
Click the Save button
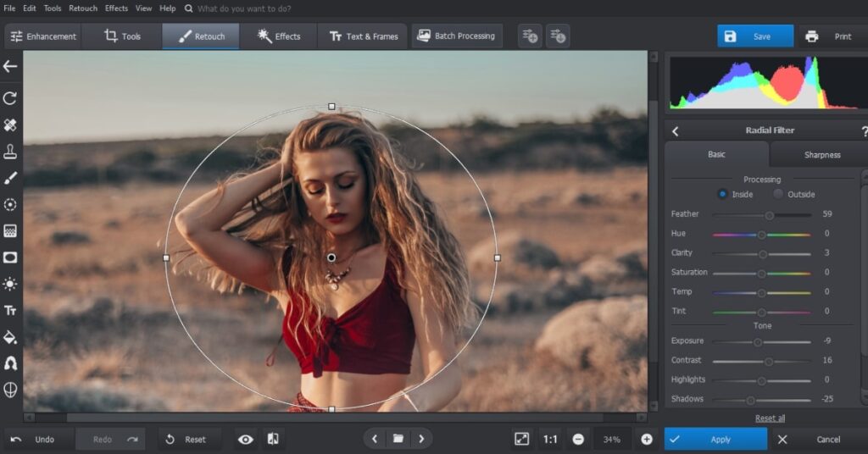click(x=755, y=36)
